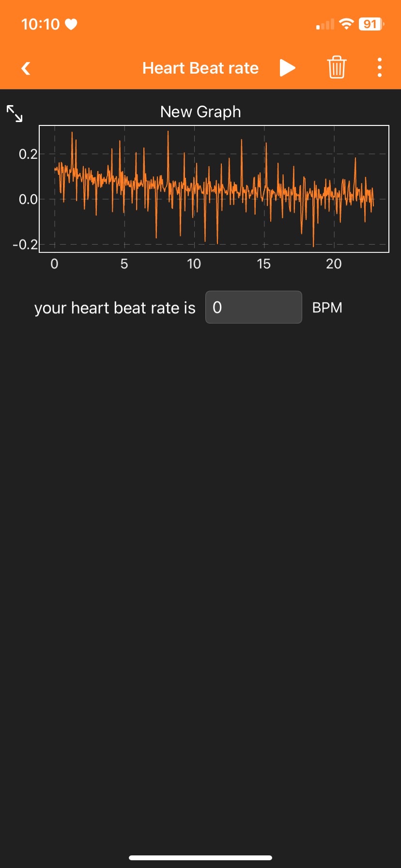401x868 pixels.
Task: Start the experiment with the play button
Action: click(287, 68)
